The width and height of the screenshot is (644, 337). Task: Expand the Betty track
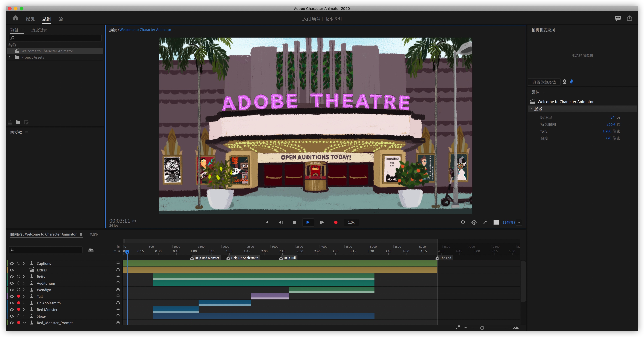pos(24,277)
